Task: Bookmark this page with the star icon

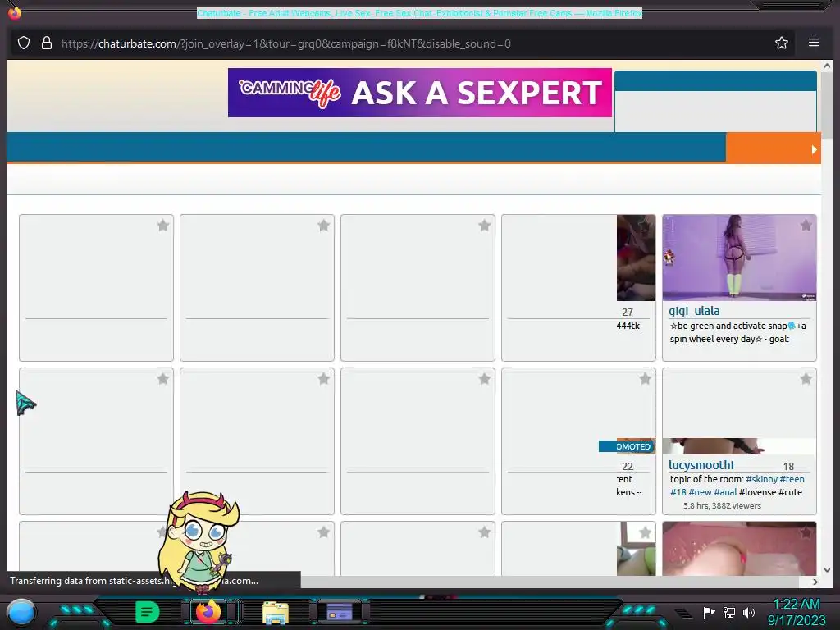Action: 782,43
